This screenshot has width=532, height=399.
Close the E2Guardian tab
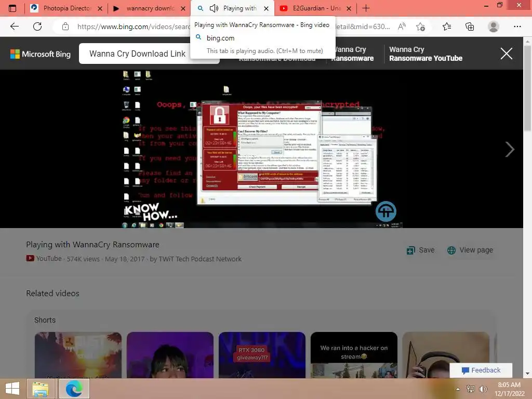(x=349, y=8)
